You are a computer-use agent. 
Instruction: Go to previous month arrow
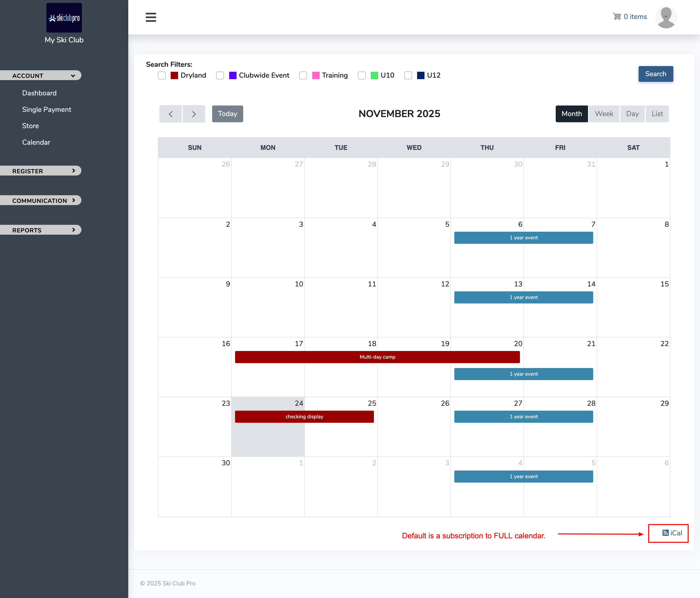click(x=171, y=114)
